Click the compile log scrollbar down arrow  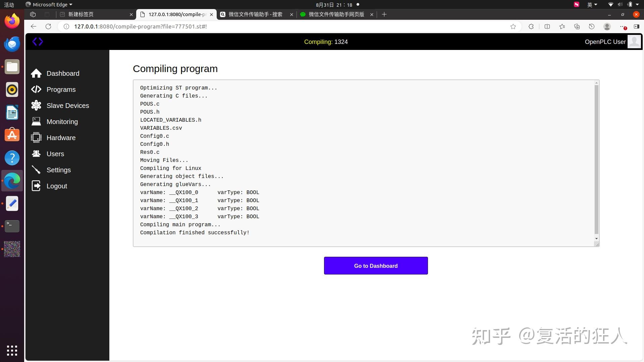pyautogui.click(x=596, y=239)
